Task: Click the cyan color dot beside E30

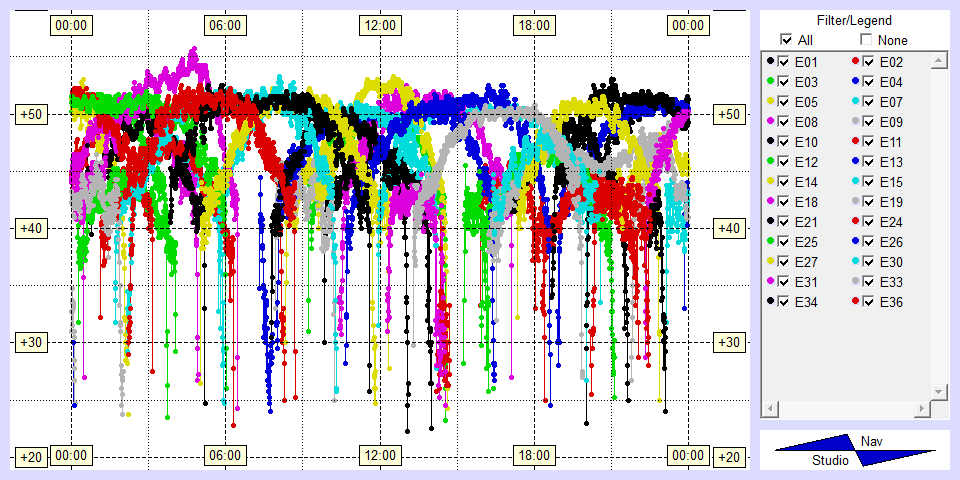Action: pos(855,262)
